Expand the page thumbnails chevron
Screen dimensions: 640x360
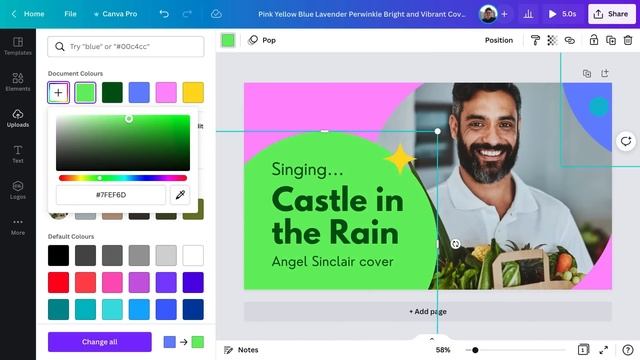[432, 339]
